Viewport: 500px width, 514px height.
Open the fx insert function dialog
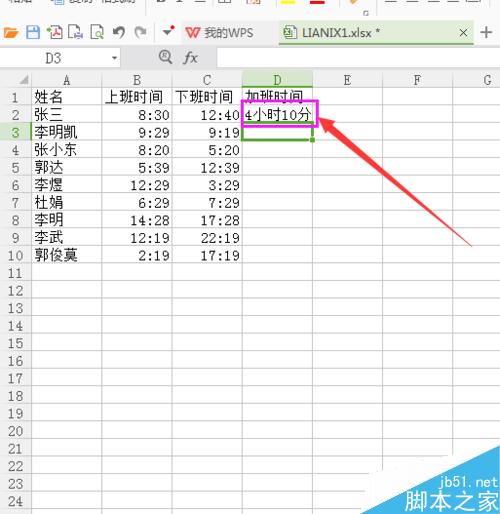pos(190,58)
